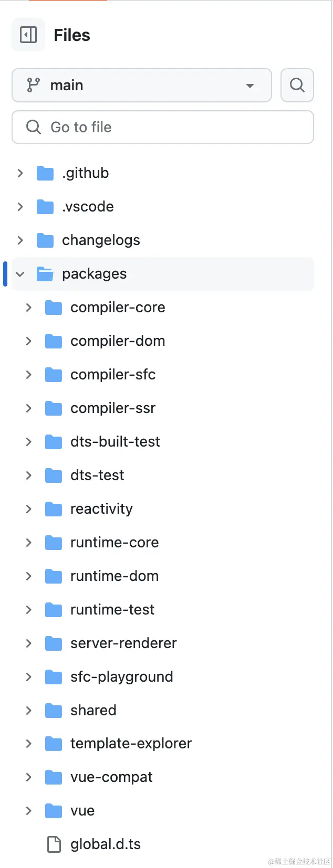The width and height of the screenshot is (333, 868).
Task: Click the search magnifier button beside branch selector
Action: [x=297, y=85]
